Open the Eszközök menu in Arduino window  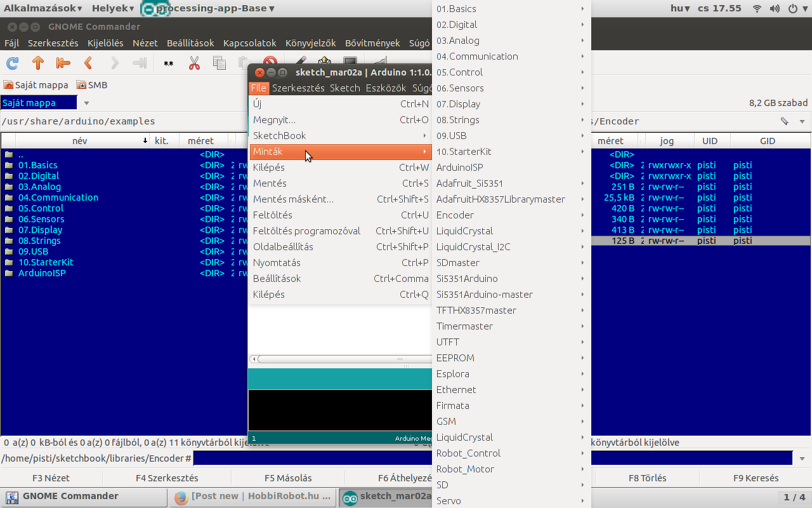[x=386, y=88]
